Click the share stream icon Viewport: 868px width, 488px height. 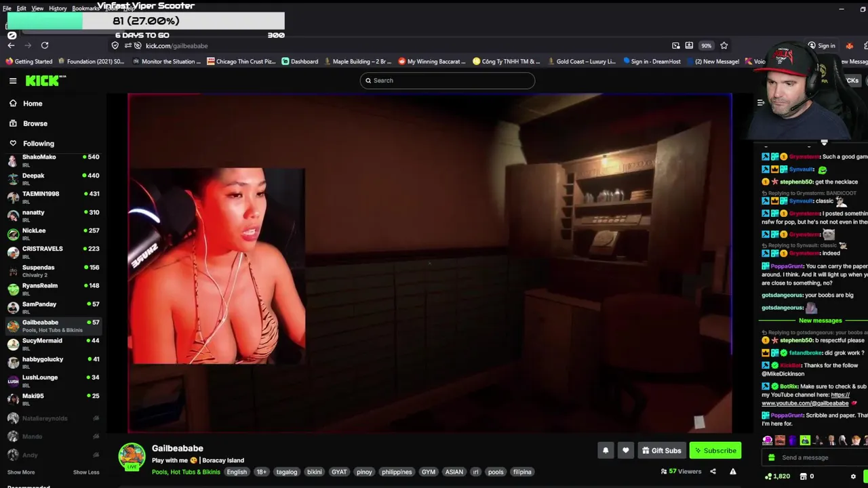[713, 472]
